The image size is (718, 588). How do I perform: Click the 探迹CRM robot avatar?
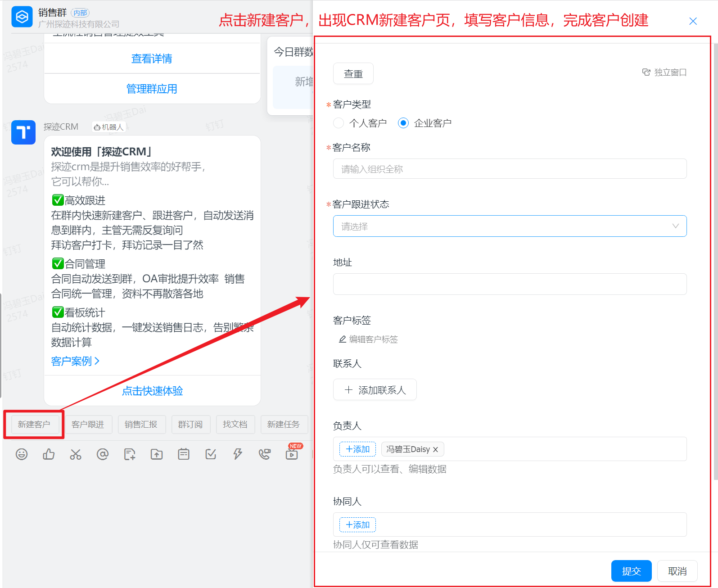click(23, 132)
